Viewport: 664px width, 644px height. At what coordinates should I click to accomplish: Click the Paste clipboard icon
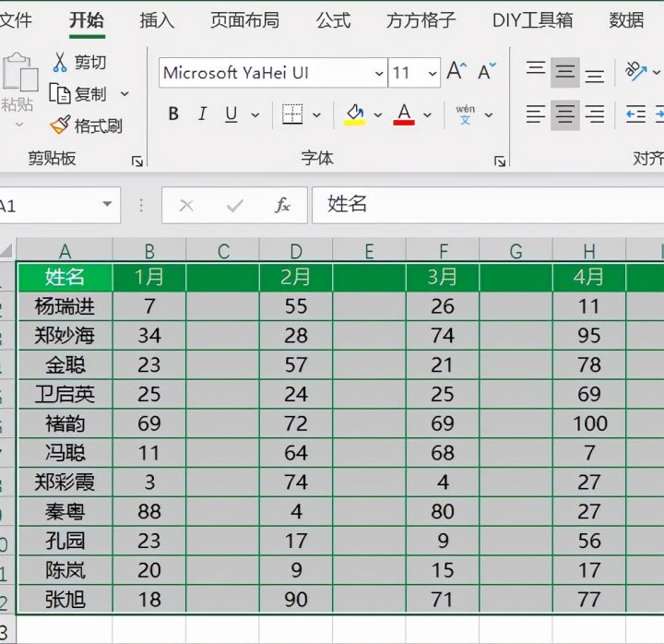[20, 72]
